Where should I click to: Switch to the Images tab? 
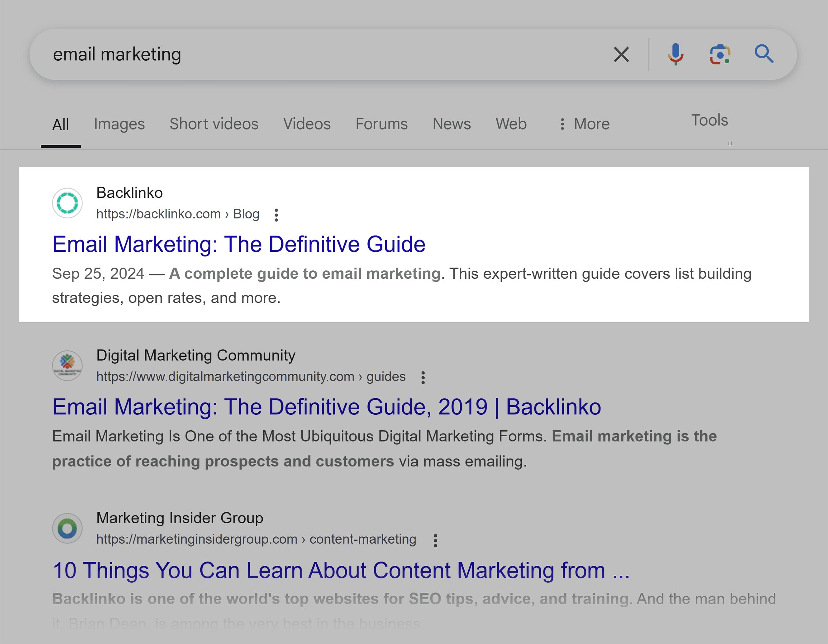(120, 125)
